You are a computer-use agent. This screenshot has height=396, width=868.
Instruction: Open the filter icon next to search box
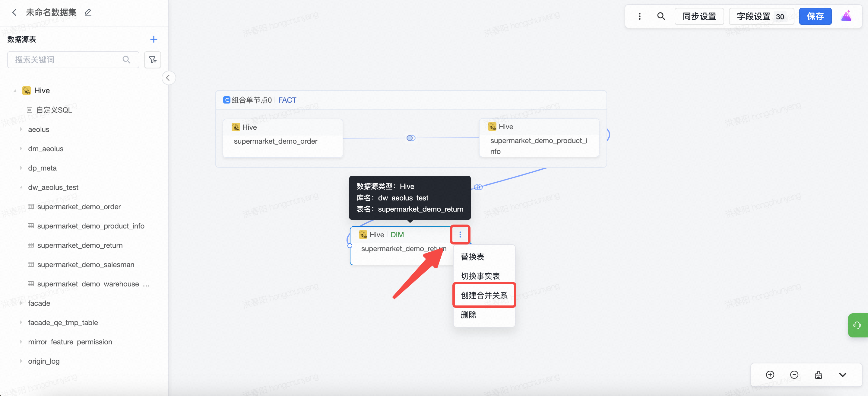coord(153,60)
